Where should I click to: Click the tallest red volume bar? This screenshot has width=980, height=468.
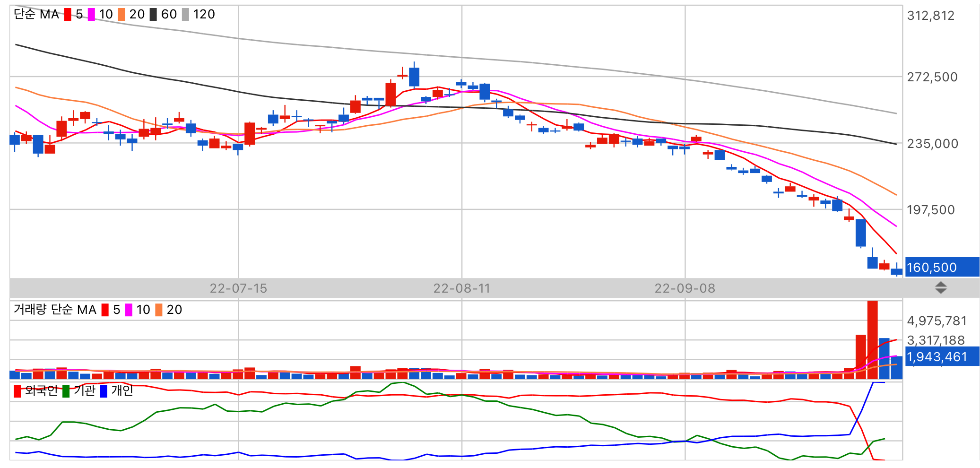[873, 340]
